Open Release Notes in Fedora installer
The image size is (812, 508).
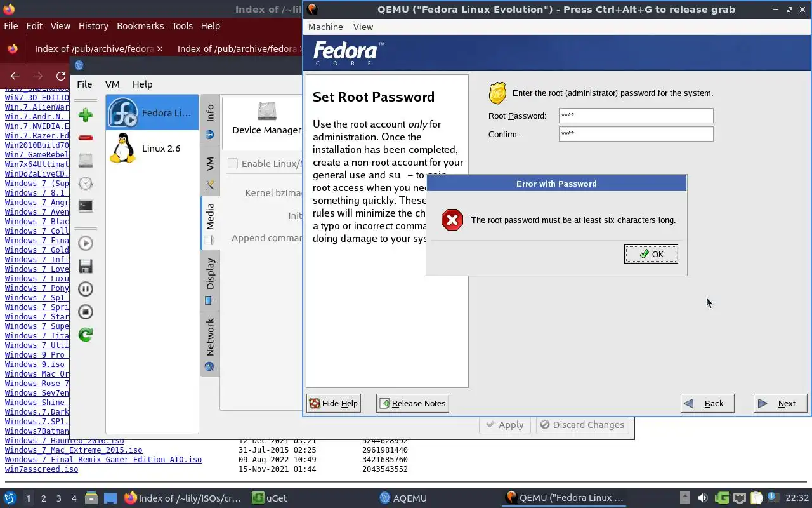tap(412, 403)
